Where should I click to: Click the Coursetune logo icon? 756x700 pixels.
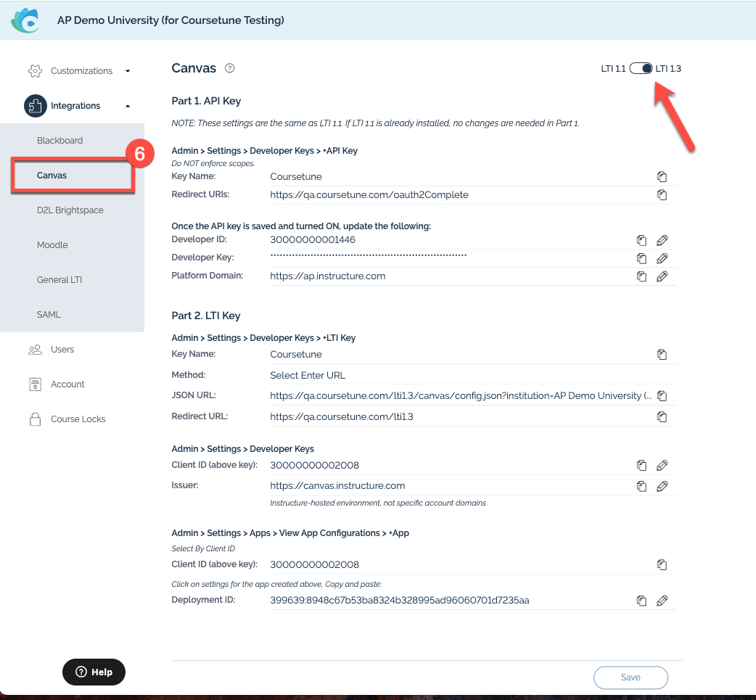(25, 20)
